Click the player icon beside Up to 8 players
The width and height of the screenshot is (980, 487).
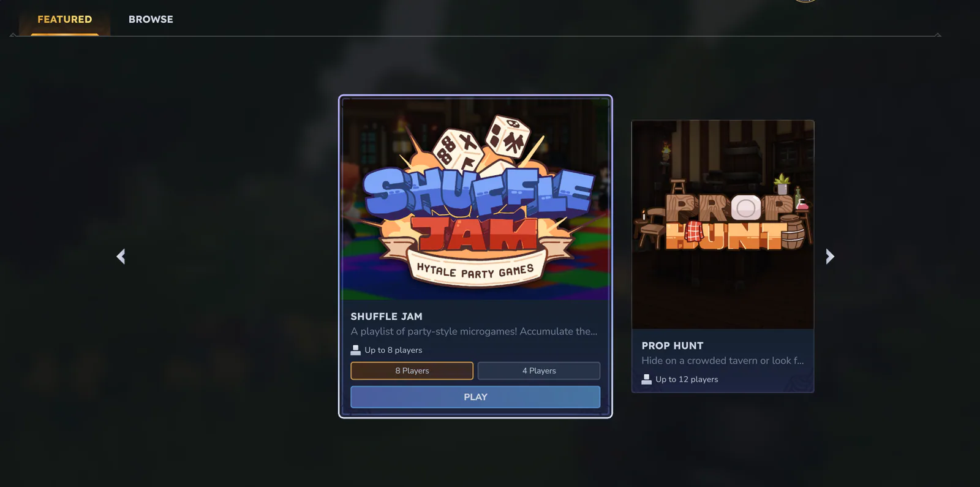[x=355, y=350]
